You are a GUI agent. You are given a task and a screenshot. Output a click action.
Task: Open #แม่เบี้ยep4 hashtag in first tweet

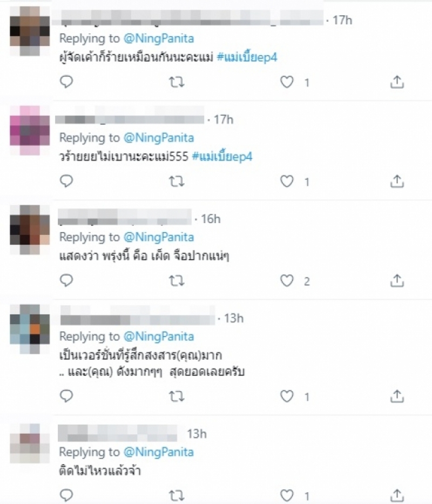[x=247, y=57]
